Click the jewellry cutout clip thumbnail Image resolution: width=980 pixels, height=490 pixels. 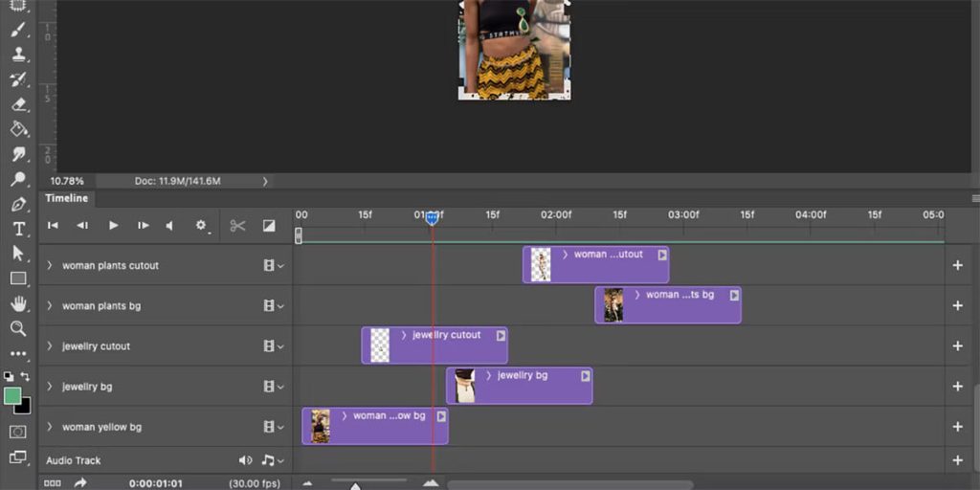pyautogui.click(x=380, y=345)
